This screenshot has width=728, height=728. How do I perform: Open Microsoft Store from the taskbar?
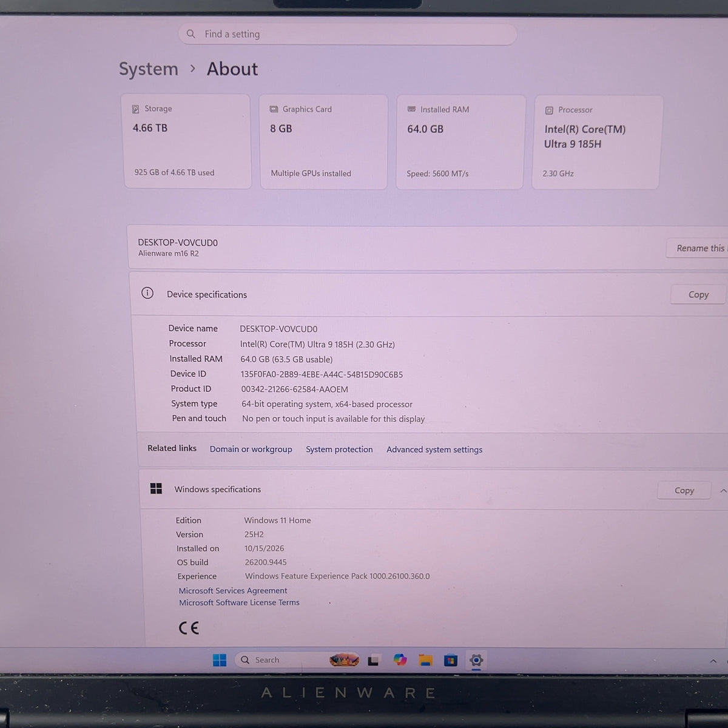click(450, 660)
